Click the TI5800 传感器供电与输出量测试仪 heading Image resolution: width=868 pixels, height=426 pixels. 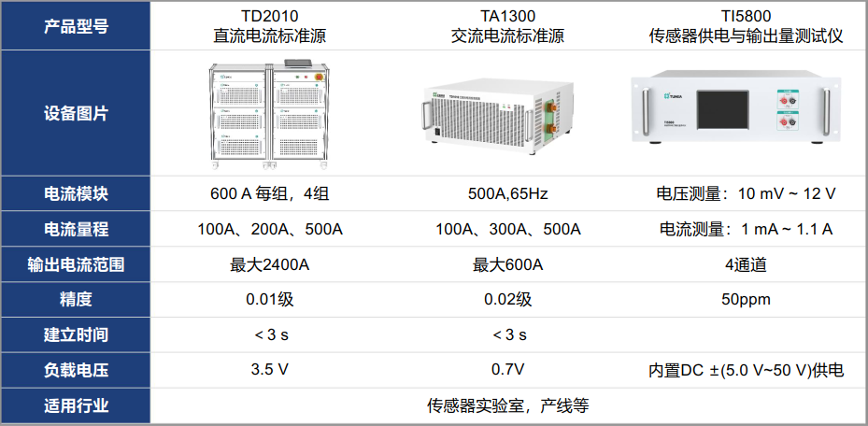point(747,26)
